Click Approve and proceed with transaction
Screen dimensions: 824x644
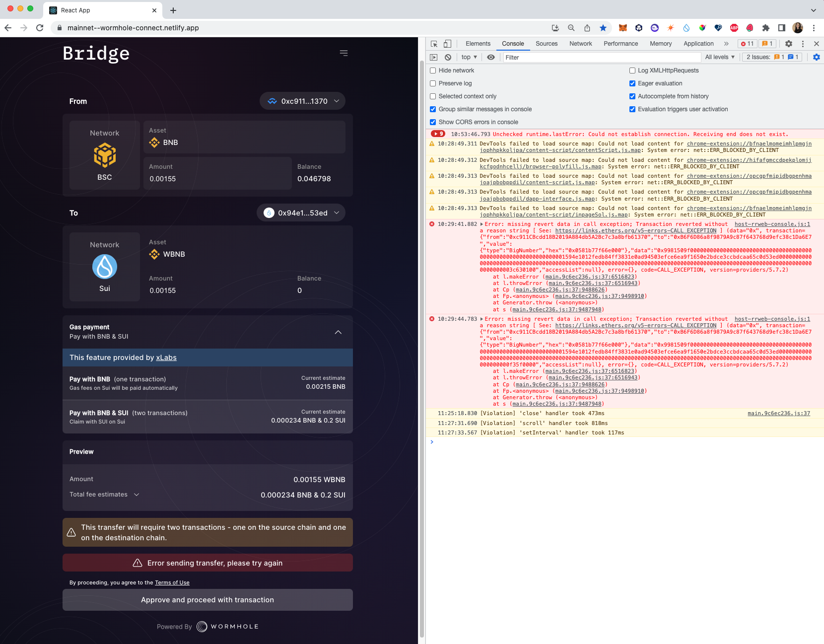coord(207,600)
